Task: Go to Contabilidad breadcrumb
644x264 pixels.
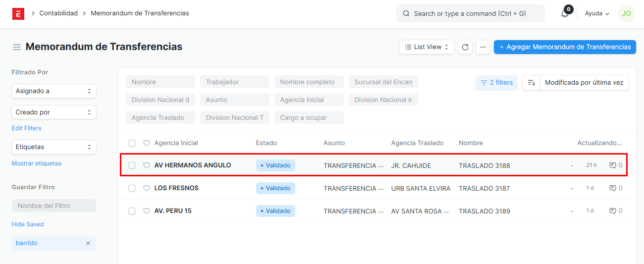Action: 58,13
